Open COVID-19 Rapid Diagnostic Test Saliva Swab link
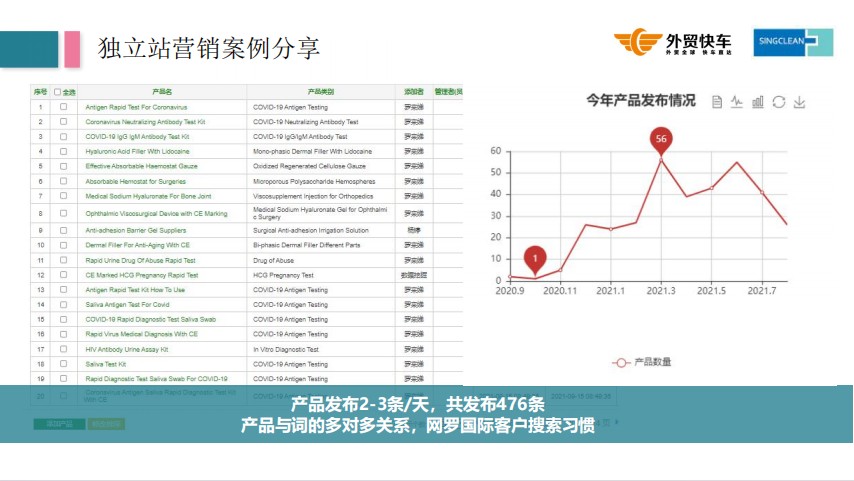Image resolution: width=854 pixels, height=481 pixels. pos(151,319)
